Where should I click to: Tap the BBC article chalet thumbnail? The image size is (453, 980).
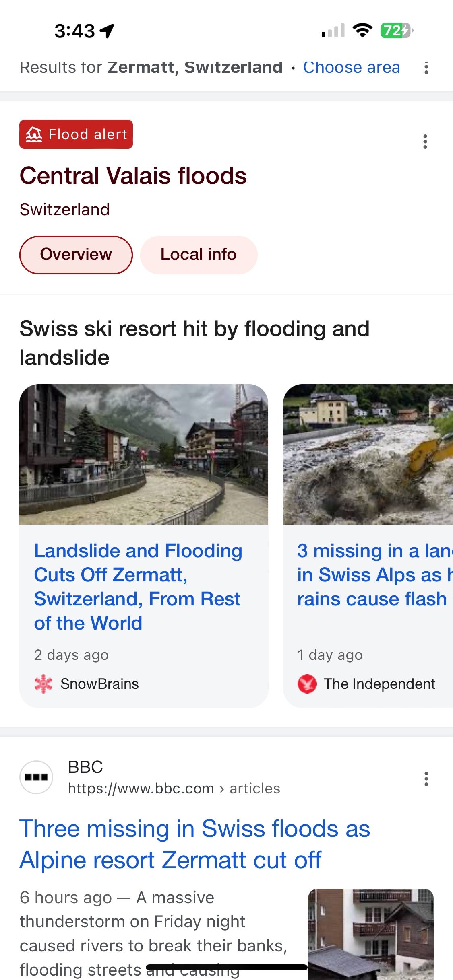370,933
